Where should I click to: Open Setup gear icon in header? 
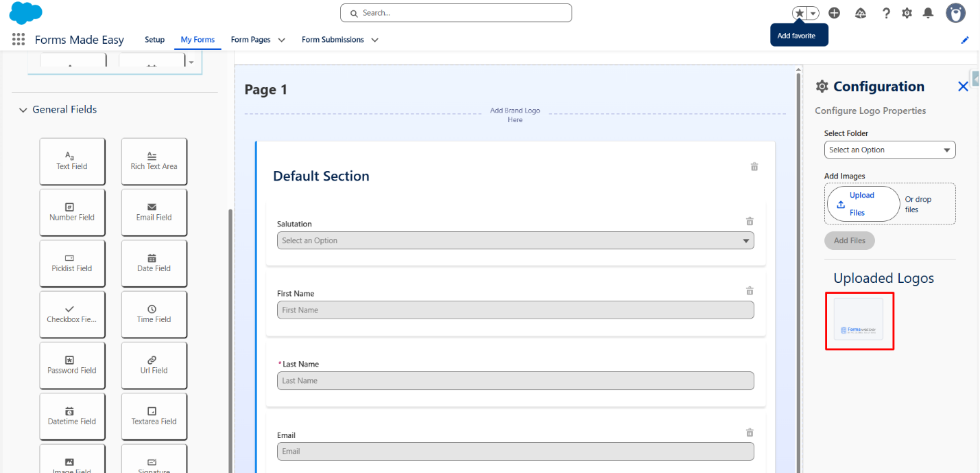pos(907,13)
